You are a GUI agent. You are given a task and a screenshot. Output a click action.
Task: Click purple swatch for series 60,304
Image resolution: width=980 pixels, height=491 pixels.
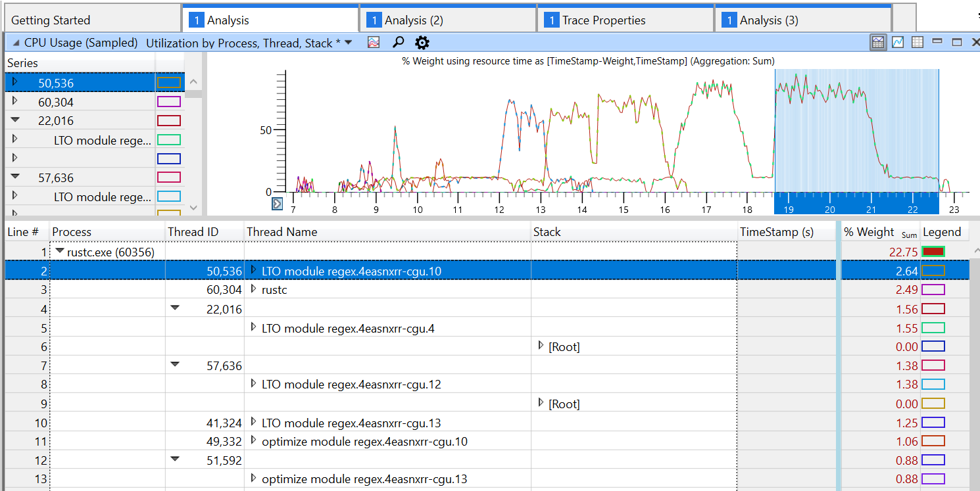(169, 102)
